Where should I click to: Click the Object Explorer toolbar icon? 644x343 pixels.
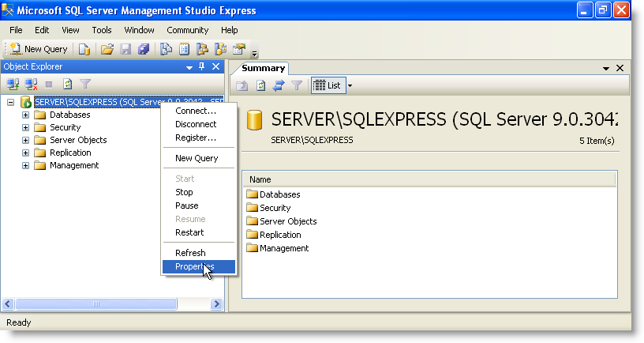(202, 49)
